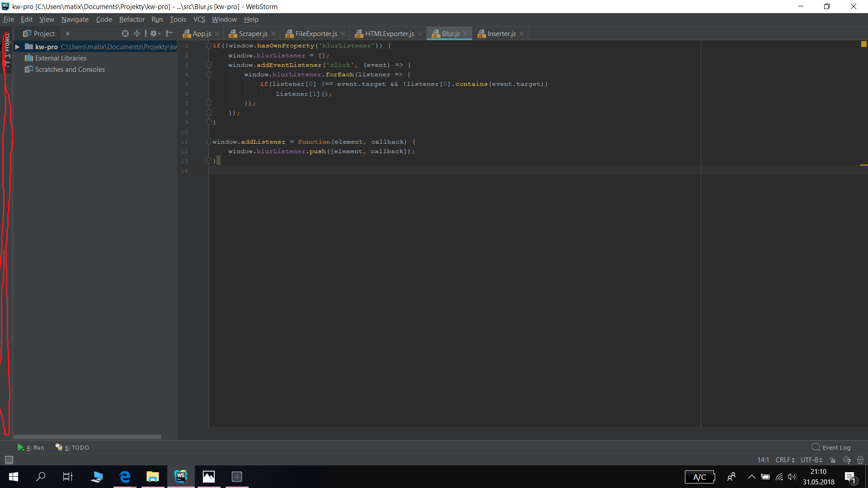Collapse all nodes in the Project tree
The image size is (868, 488).
137,33
